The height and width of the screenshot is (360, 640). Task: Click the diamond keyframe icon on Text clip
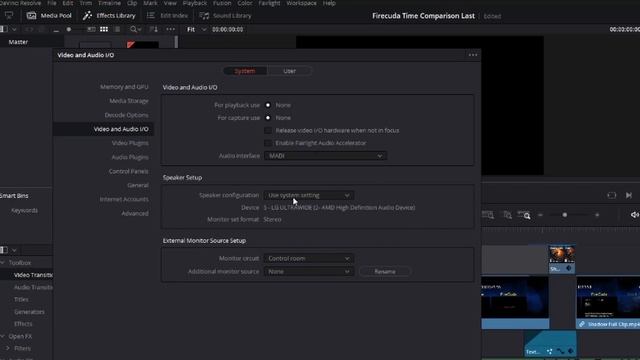(x=571, y=351)
